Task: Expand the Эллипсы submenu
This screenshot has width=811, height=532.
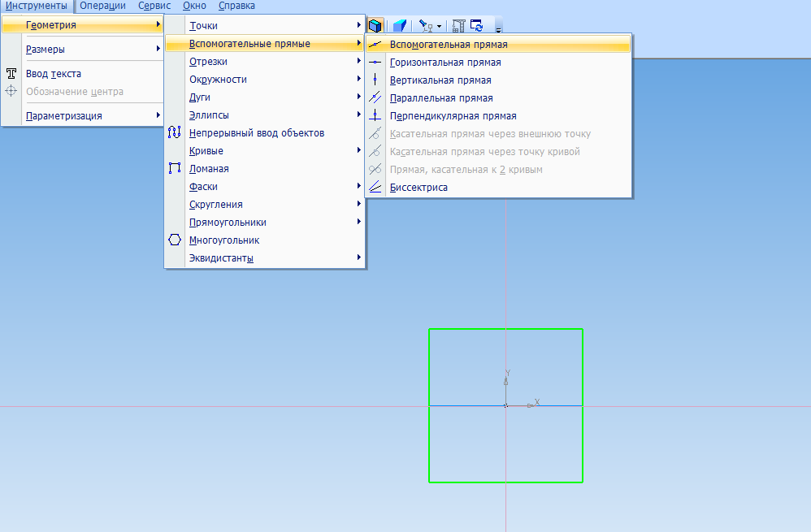Action: (x=265, y=115)
